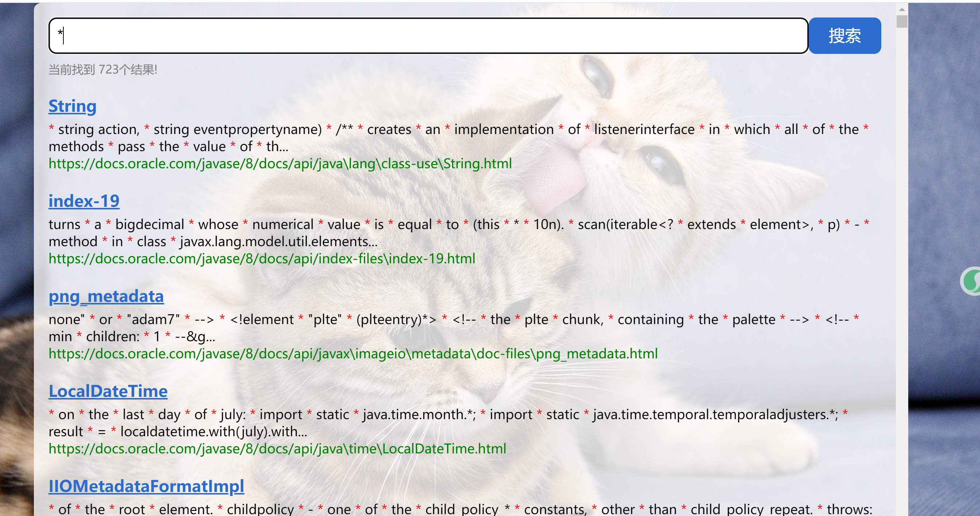This screenshot has width=980, height=516.
Task: Open the IIOMetadataFormatImpl result title link
Action: (146, 486)
